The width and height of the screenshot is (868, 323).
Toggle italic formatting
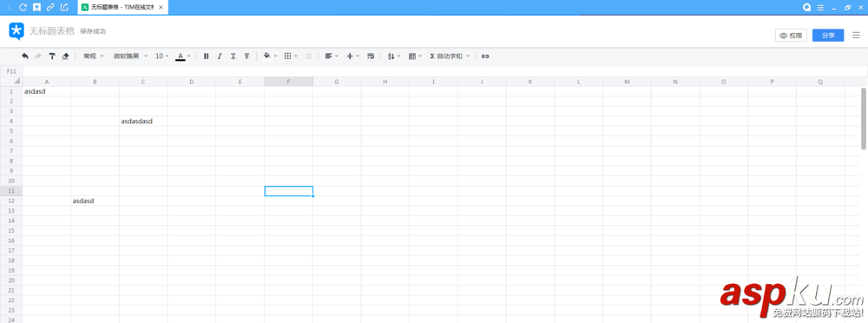pos(220,56)
